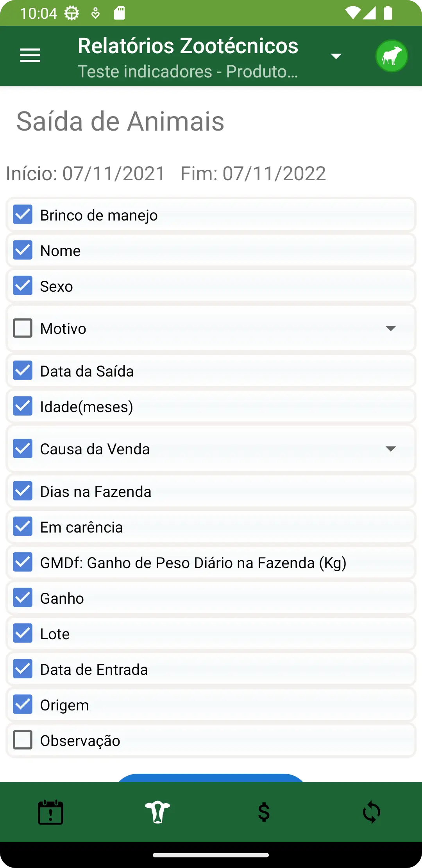Toggle the GMDf Ganho de Peso row
422x868 pixels.
point(23,562)
